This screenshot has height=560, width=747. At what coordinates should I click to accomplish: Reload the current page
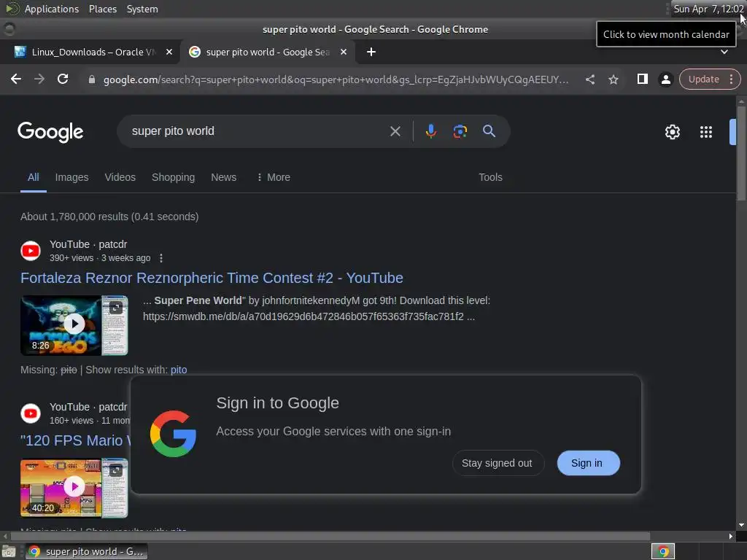tap(63, 79)
